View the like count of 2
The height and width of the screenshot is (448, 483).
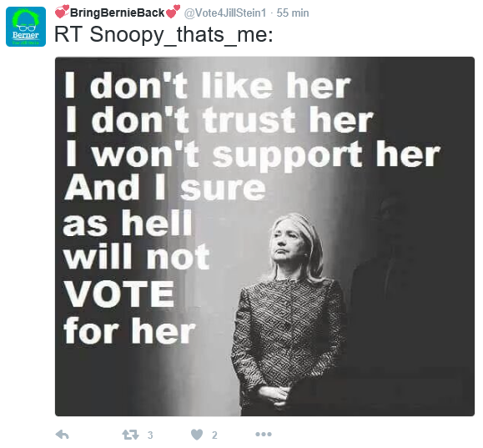[214, 435]
